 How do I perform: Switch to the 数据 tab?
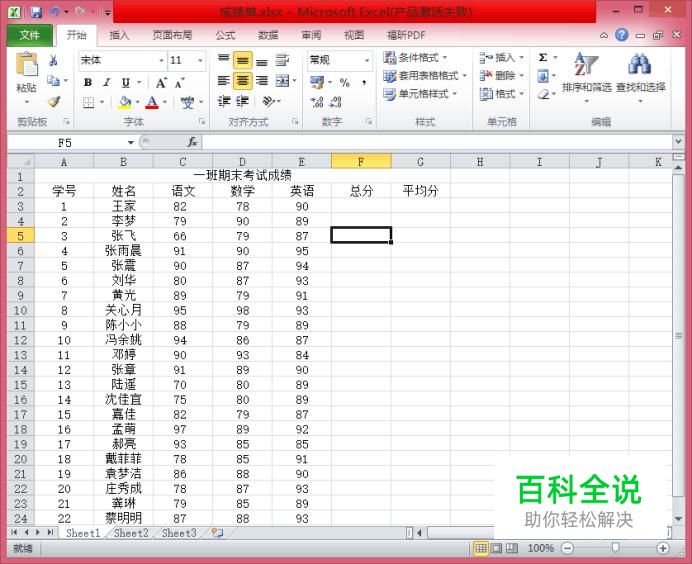(x=268, y=35)
